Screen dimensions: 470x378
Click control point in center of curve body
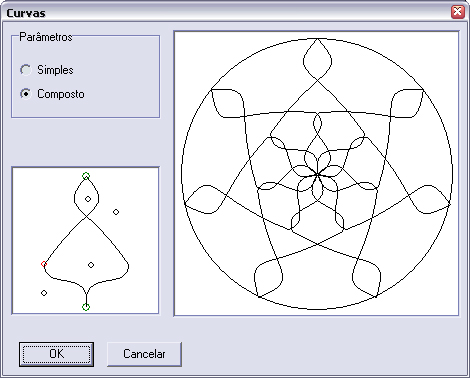[91, 265]
